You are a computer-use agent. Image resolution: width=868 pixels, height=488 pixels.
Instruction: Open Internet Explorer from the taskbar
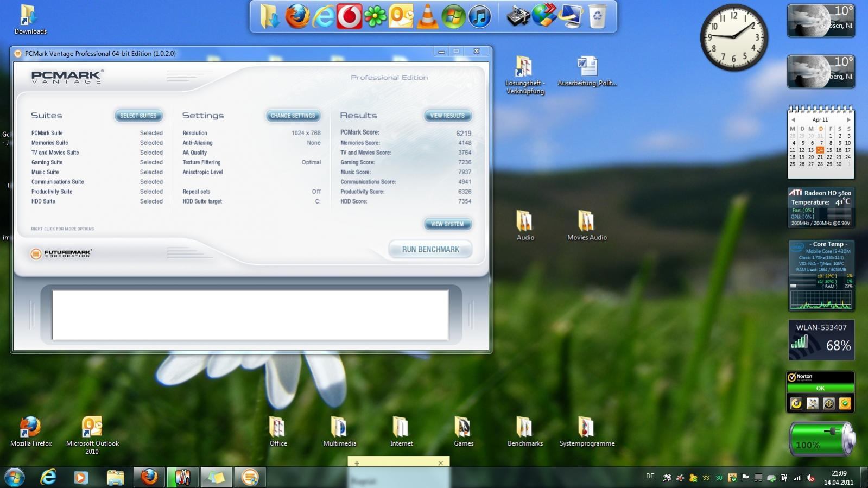click(48, 477)
